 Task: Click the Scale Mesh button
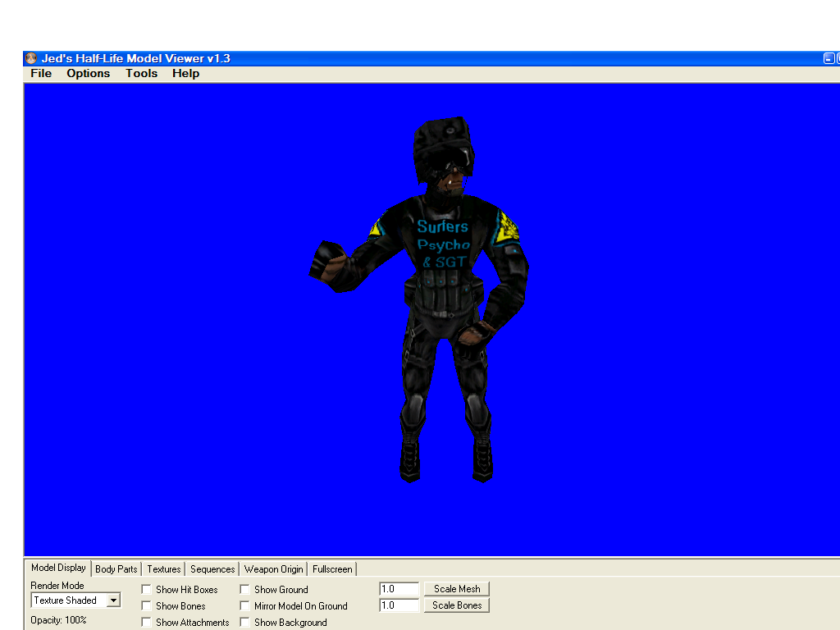click(457, 589)
